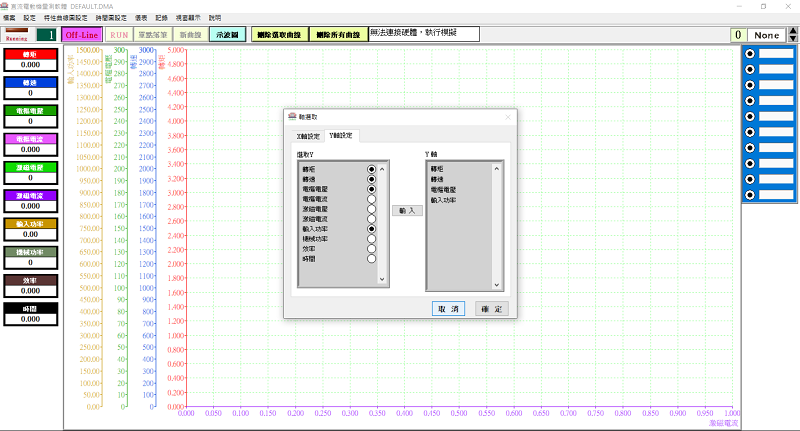Switch to the X軸設定 tab
Viewport: 800px width, 431px height.
click(x=308, y=136)
